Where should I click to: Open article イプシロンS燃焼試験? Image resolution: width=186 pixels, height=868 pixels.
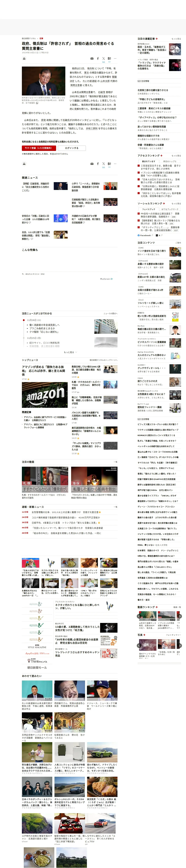(x=160, y=174)
